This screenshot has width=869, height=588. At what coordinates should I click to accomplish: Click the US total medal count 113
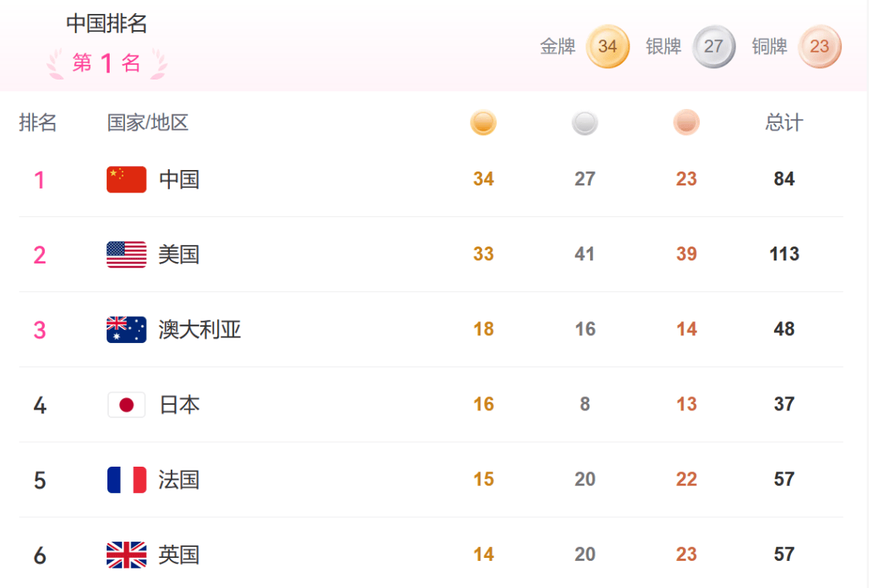tap(784, 254)
